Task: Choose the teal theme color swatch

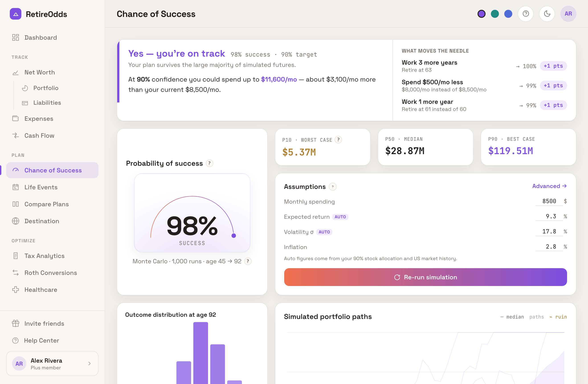Action: (x=495, y=14)
